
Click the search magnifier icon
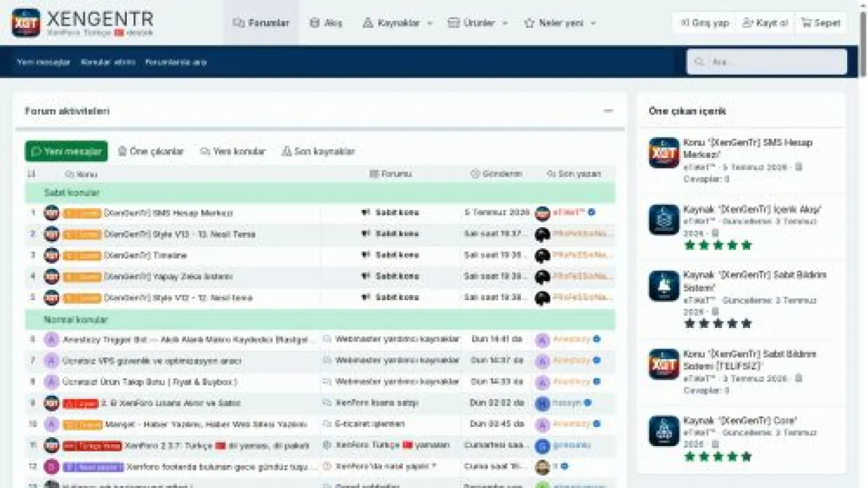coord(699,62)
